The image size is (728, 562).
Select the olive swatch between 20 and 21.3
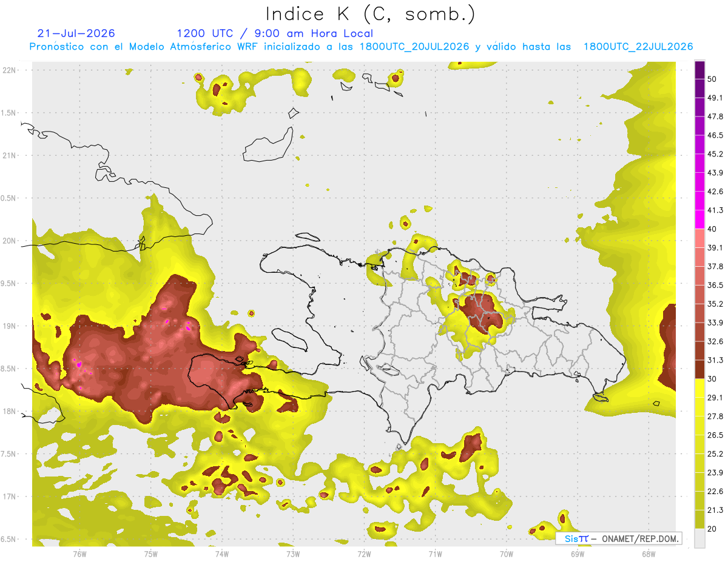(699, 519)
